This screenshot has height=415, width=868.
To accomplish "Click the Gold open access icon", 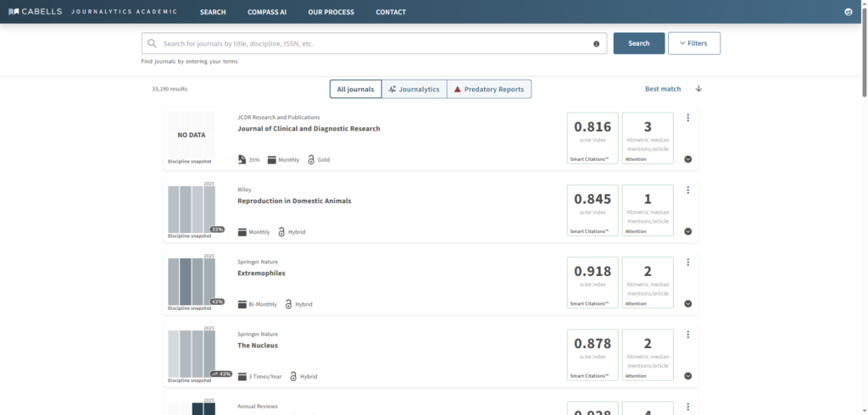I will coord(311,159).
